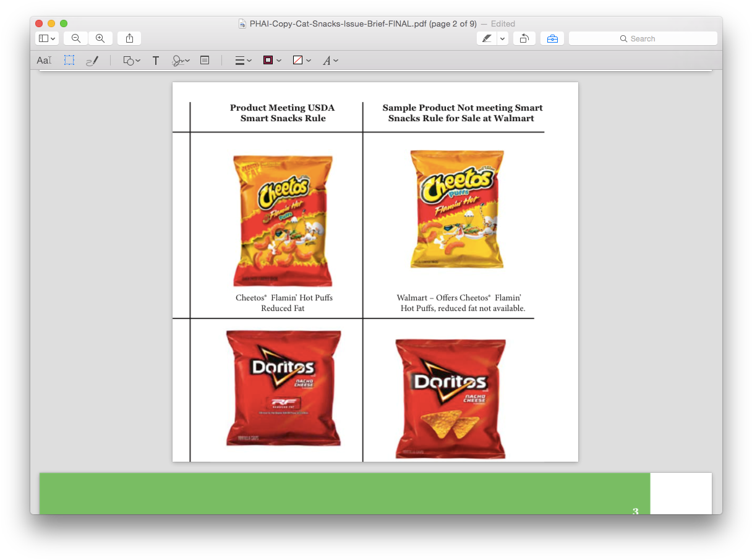Select the Text tool
The height and width of the screenshot is (560, 752).
point(155,60)
